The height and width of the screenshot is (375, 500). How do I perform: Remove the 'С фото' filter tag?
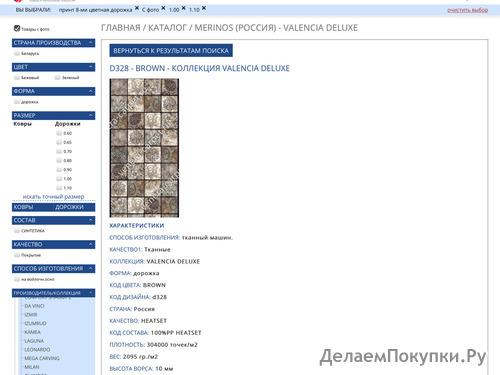coord(163,8)
